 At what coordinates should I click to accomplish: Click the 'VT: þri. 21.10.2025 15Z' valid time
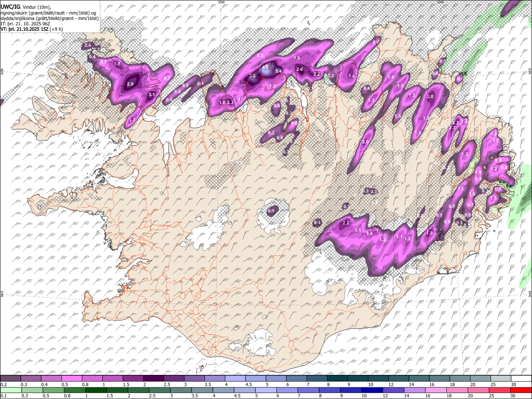(24, 29)
